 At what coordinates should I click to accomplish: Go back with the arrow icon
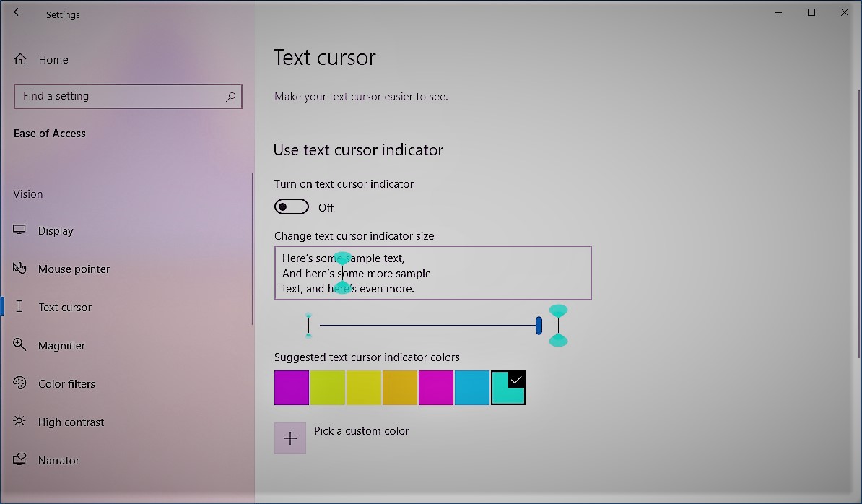click(x=18, y=13)
